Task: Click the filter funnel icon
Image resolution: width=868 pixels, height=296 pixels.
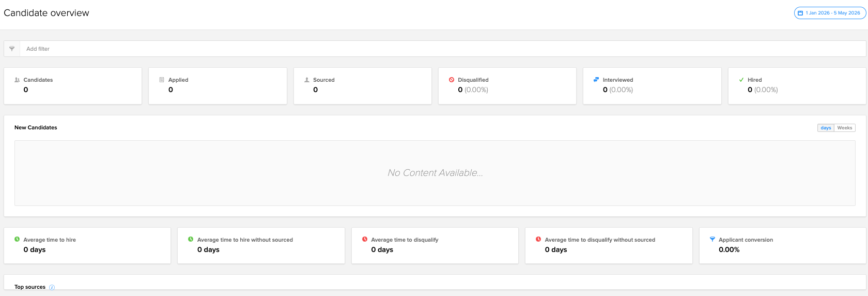Action: [12, 49]
